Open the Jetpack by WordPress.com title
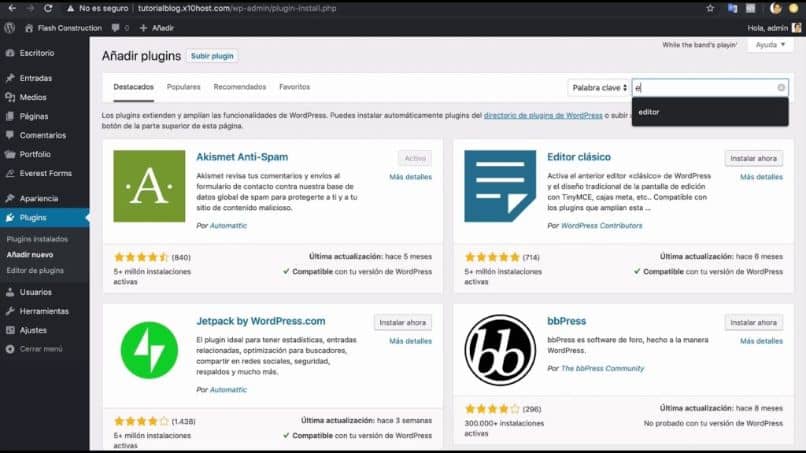 coord(261,321)
